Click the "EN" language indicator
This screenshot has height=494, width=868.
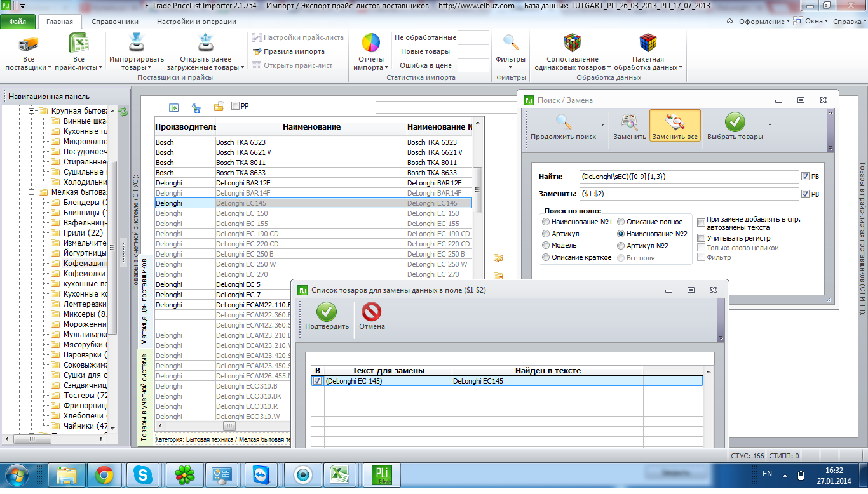coord(767,474)
